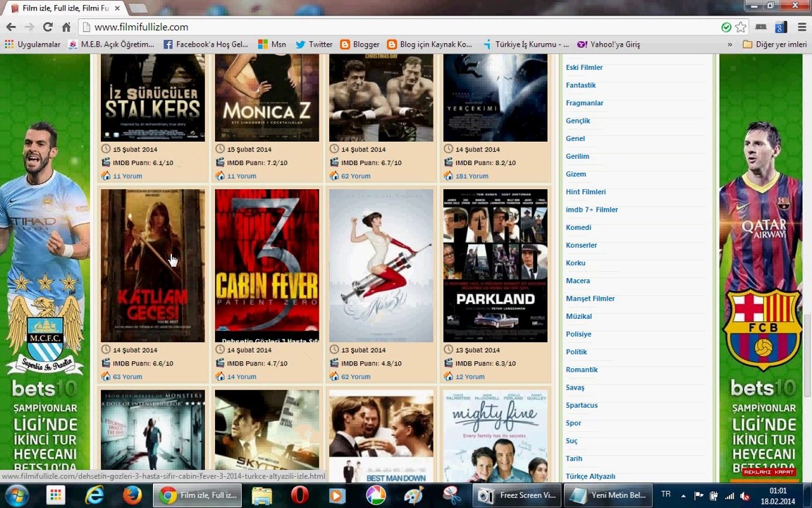The image size is (812, 508).
Task: Open the Msn bookmark
Action: pos(272,44)
